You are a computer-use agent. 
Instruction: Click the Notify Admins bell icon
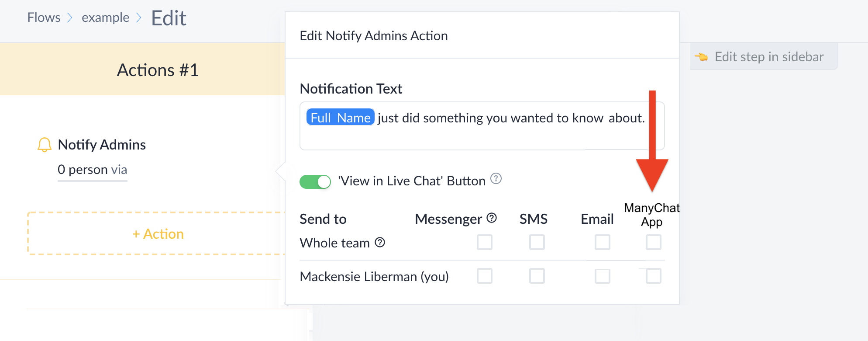(x=45, y=145)
